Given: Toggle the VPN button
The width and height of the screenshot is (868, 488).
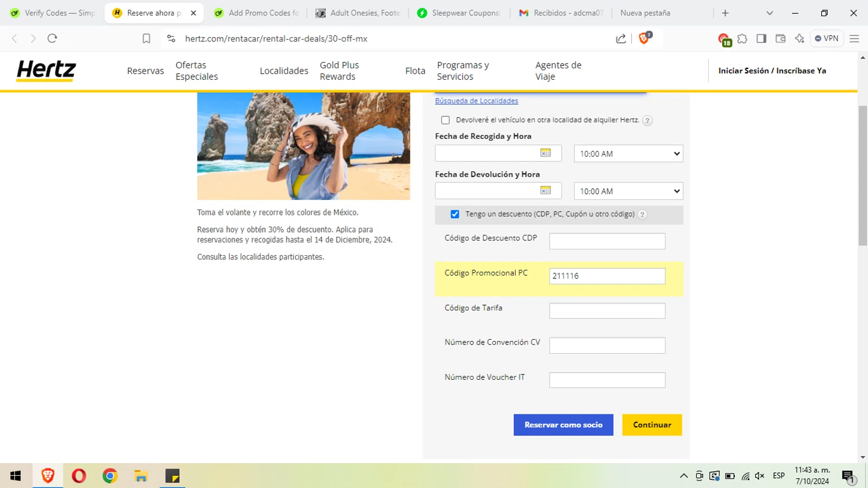Looking at the screenshot, I should coord(826,38).
